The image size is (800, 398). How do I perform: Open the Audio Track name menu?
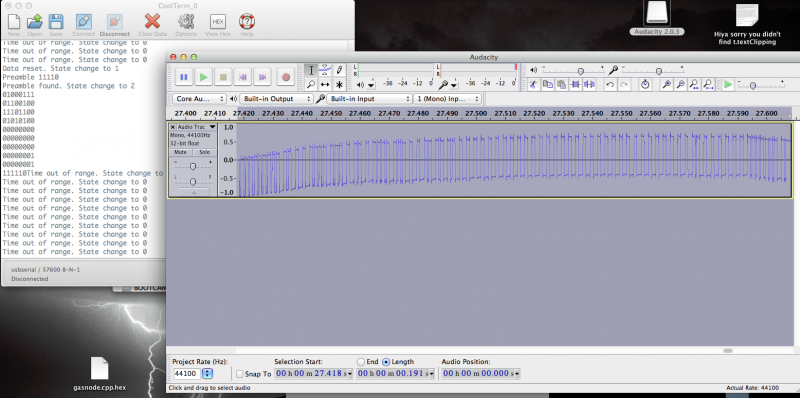[x=197, y=127]
